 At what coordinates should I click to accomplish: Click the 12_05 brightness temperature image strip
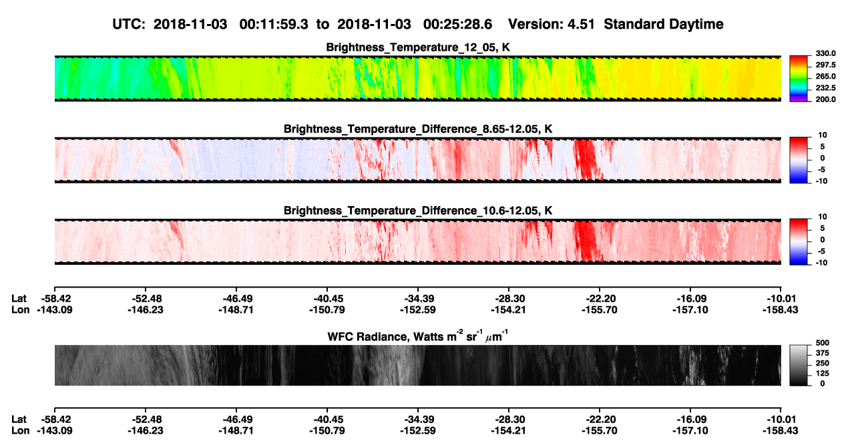click(417, 78)
